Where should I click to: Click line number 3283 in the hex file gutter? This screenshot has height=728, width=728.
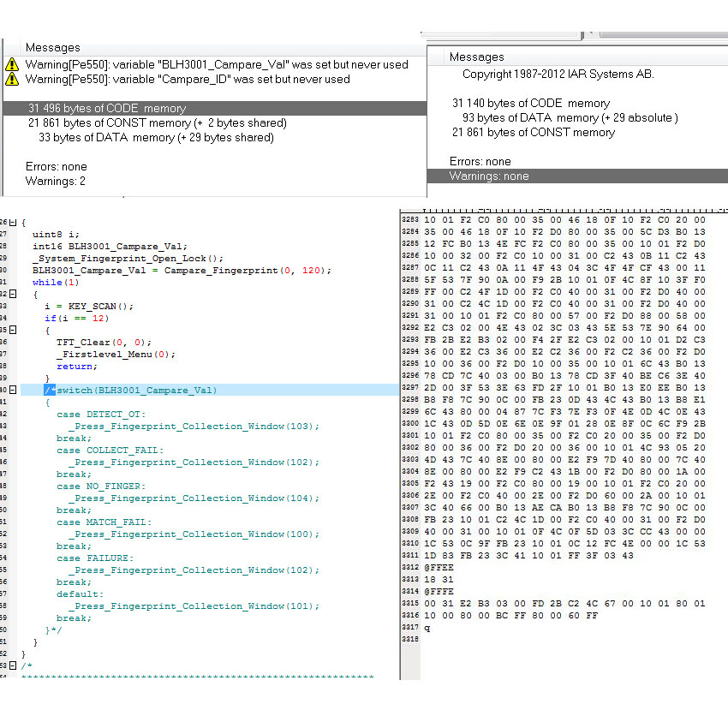coord(410,219)
